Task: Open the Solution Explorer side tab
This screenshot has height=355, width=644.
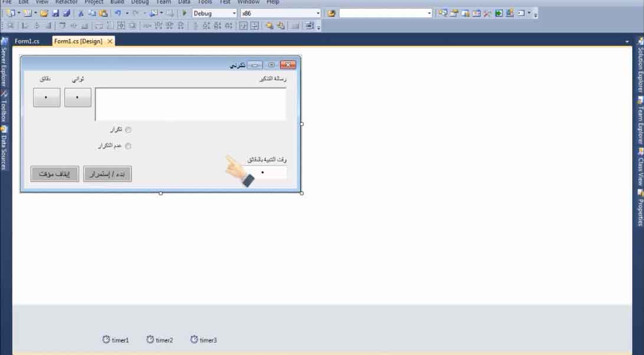Action: (x=639, y=66)
